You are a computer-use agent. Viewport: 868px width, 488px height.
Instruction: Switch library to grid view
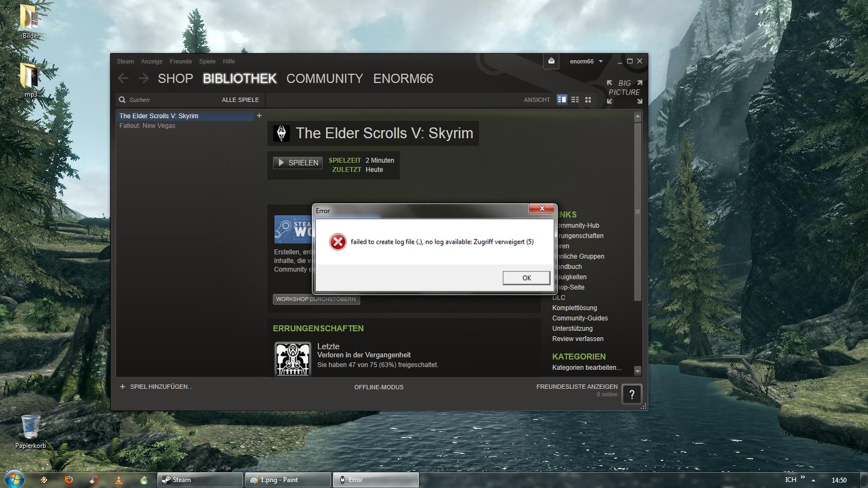[x=588, y=100]
